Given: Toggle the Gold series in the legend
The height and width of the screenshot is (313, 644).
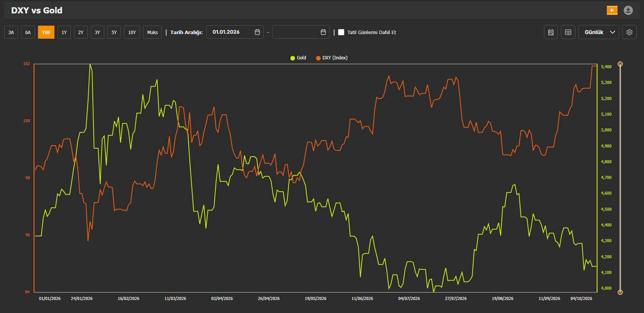Looking at the screenshot, I should coord(298,58).
